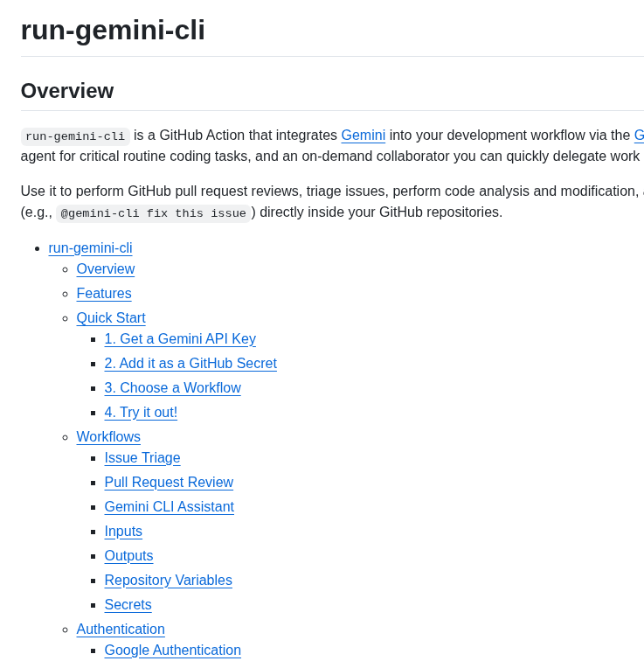644x661 pixels.
Task: Open '1. Get a Gemini API Key' link
Action: pyautogui.click(x=180, y=339)
